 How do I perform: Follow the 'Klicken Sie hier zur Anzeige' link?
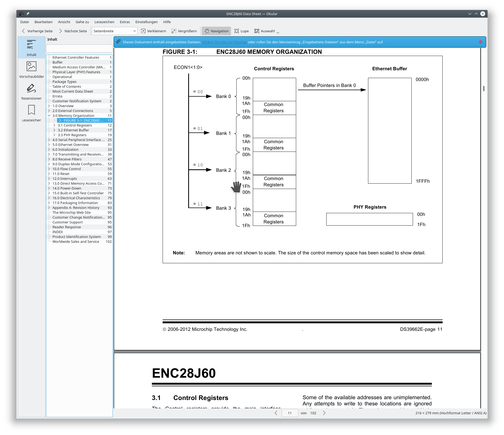coord(225,42)
